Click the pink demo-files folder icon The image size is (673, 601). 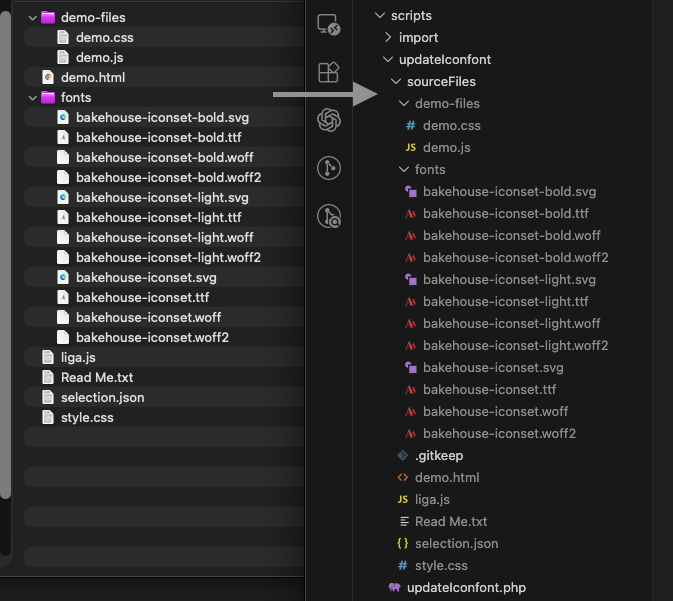pyautogui.click(x=47, y=18)
